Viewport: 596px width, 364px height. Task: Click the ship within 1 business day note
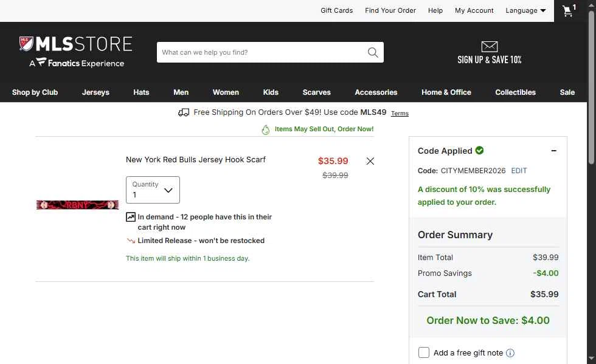point(188,258)
